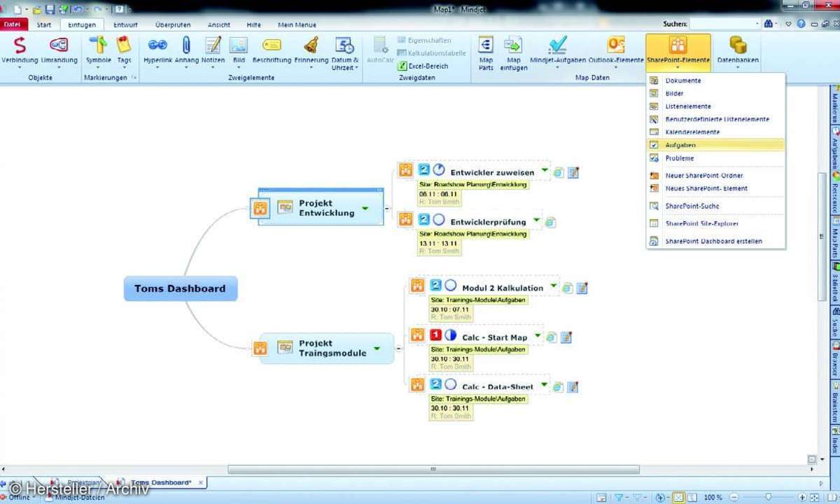This screenshot has width=840, height=504.
Task: Click the link icon on Modul 2 Kalkulation
Action: pos(568,288)
